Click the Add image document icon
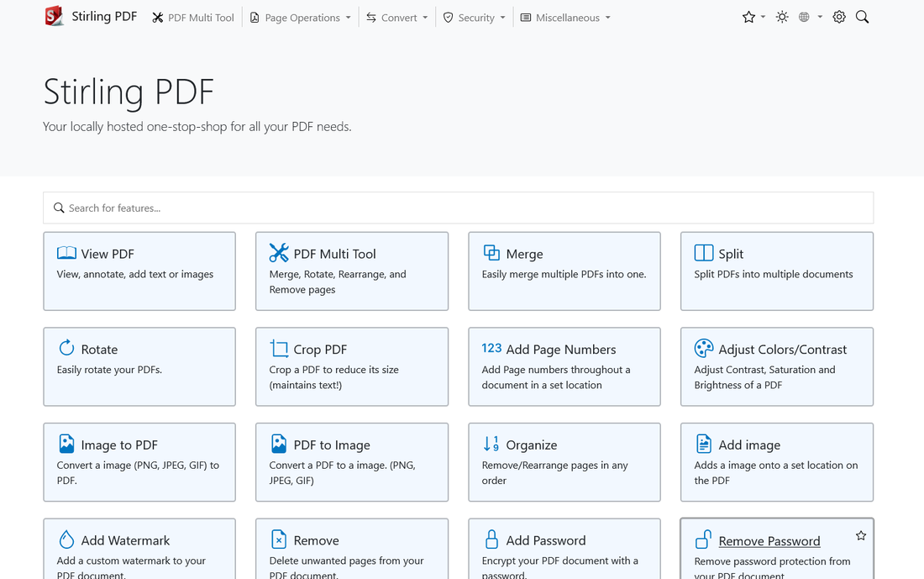The height and width of the screenshot is (579, 924). 704,444
